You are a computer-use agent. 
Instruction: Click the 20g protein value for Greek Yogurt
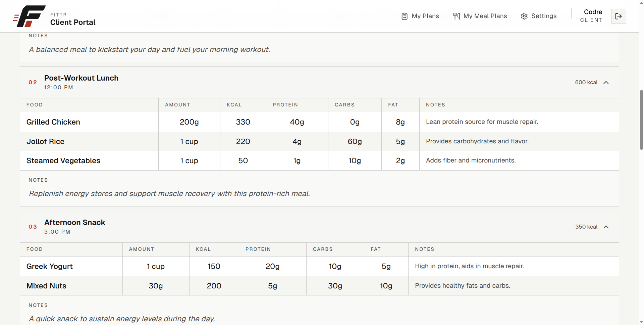[272, 266]
